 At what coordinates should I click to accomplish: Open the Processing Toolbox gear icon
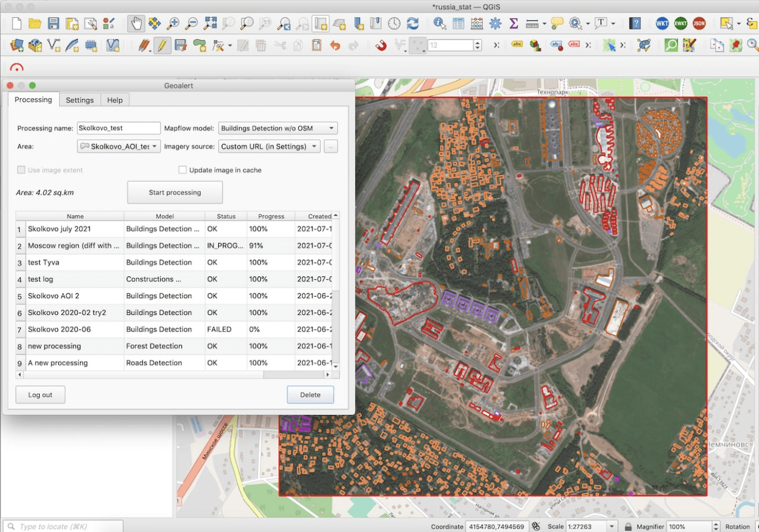pos(496,24)
